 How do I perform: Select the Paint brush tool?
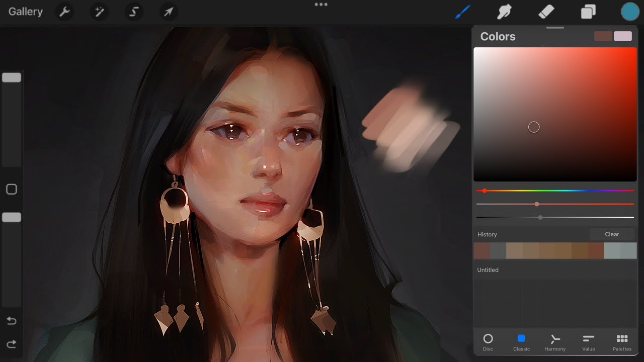click(x=462, y=12)
